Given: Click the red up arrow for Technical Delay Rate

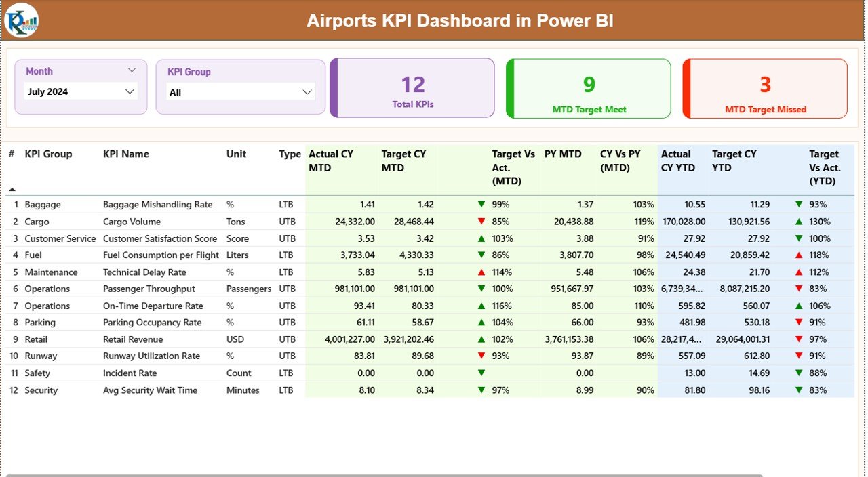Looking at the screenshot, I should coord(480,272).
